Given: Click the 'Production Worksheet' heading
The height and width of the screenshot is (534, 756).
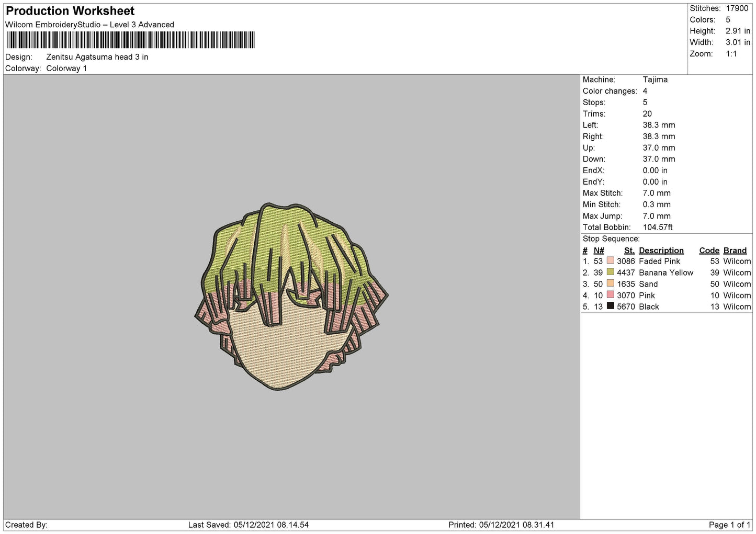Looking at the screenshot, I should [x=70, y=11].
